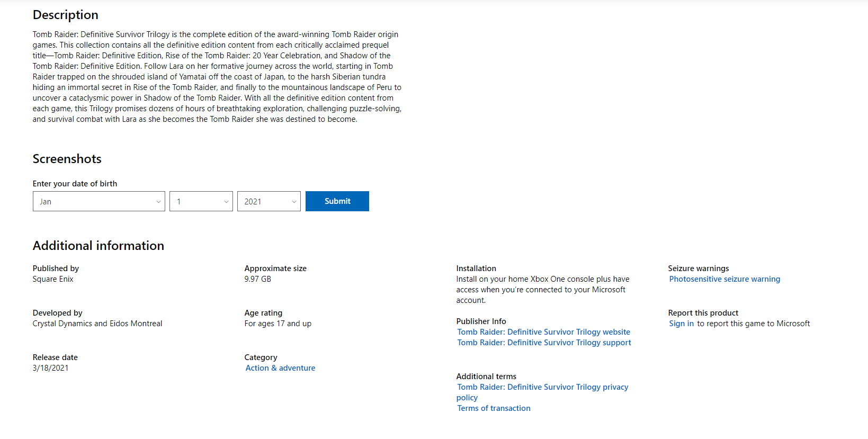Screen dimensions: 868x439
Task: Click the 9.97 GB approximate size value
Action: [258, 279]
